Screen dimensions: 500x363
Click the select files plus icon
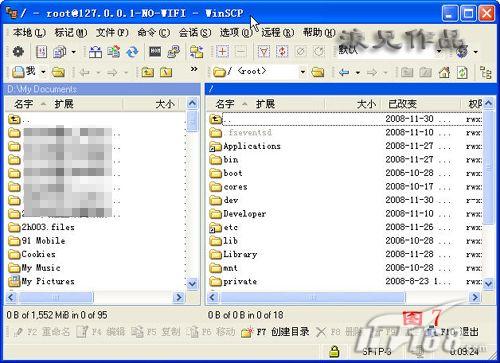point(222,52)
